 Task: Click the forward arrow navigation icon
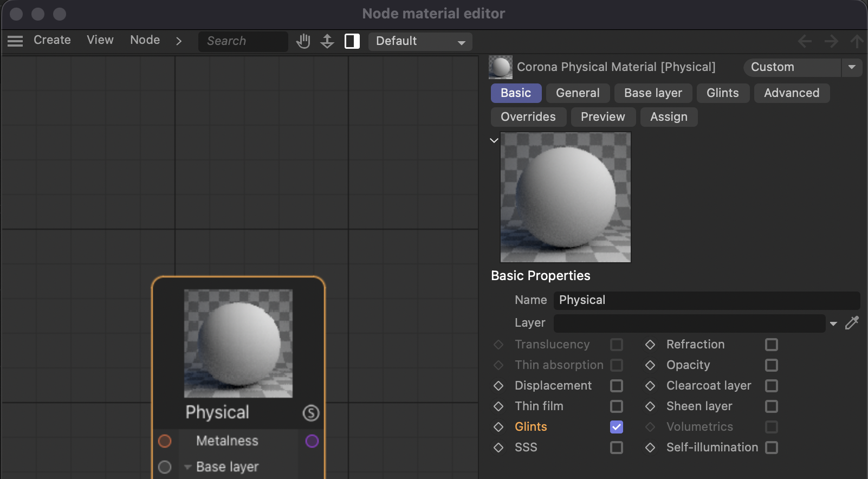[831, 41]
